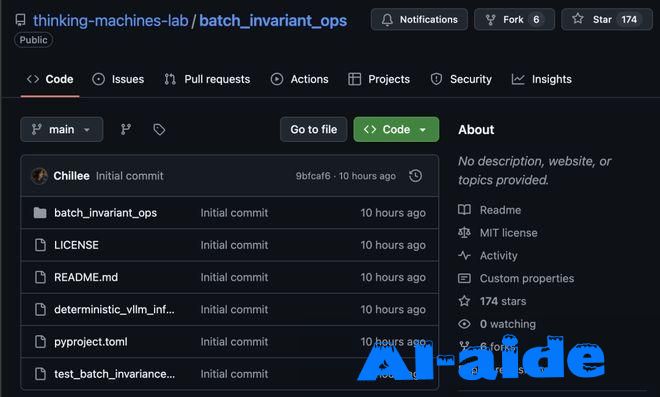Open the Activity link
The image size is (660, 397).
click(498, 256)
